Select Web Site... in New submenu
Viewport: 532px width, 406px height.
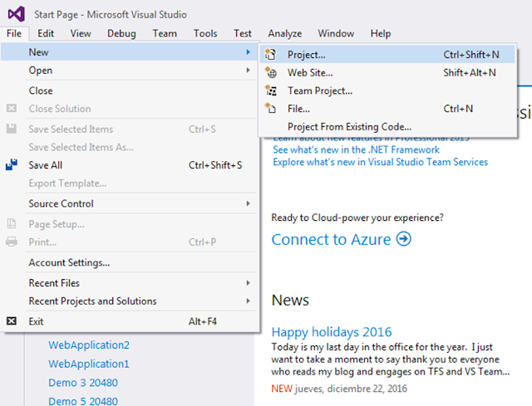tap(387, 72)
